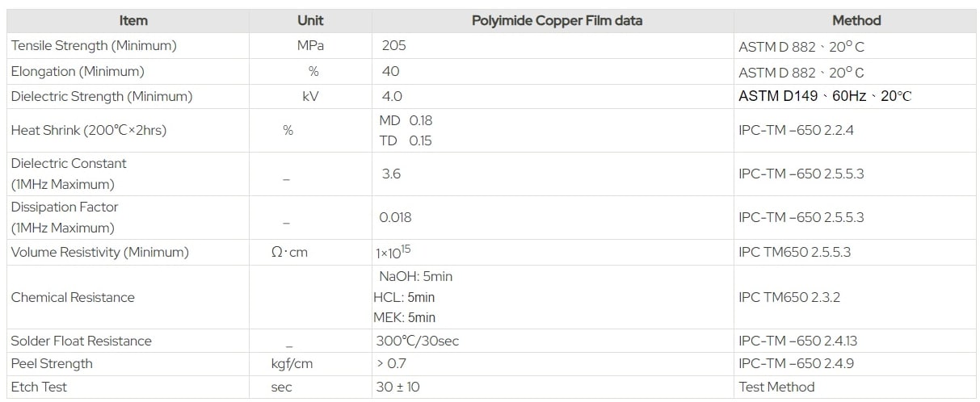Click the 205 tensile strength value
Image resolution: width=980 pixels, height=402 pixels.
tap(394, 46)
